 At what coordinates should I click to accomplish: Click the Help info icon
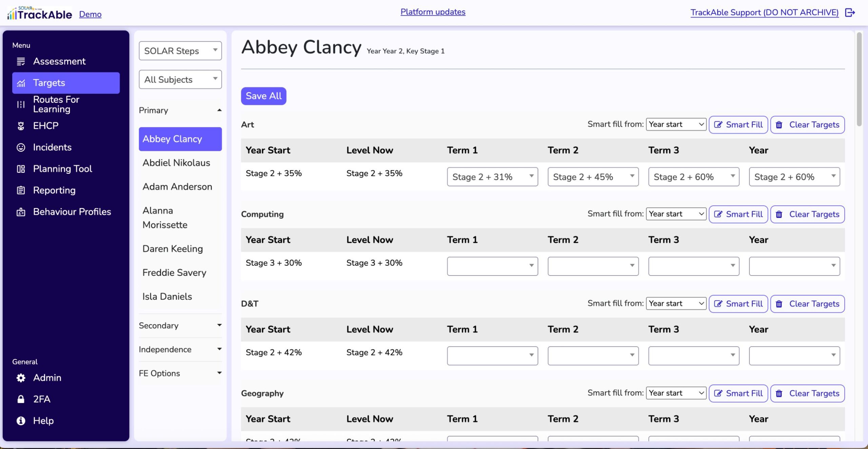pyautogui.click(x=21, y=421)
